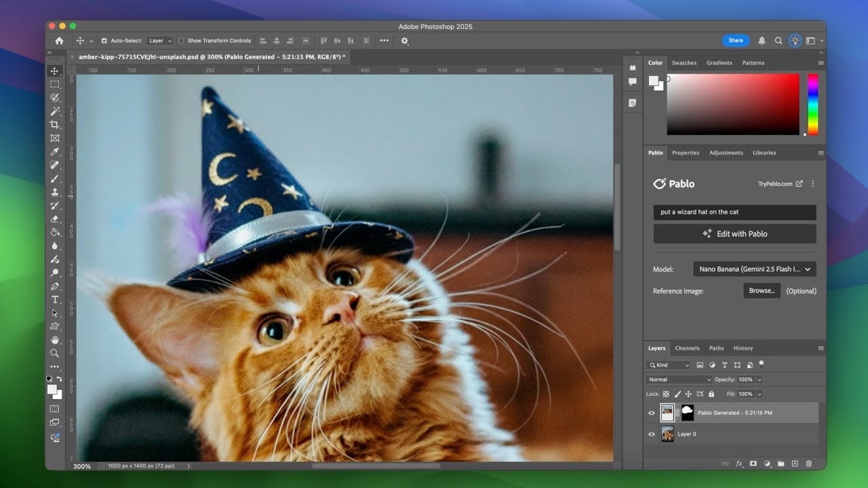The width and height of the screenshot is (868, 488).
Task: Open the Swatches panel tab
Action: coord(684,62)
